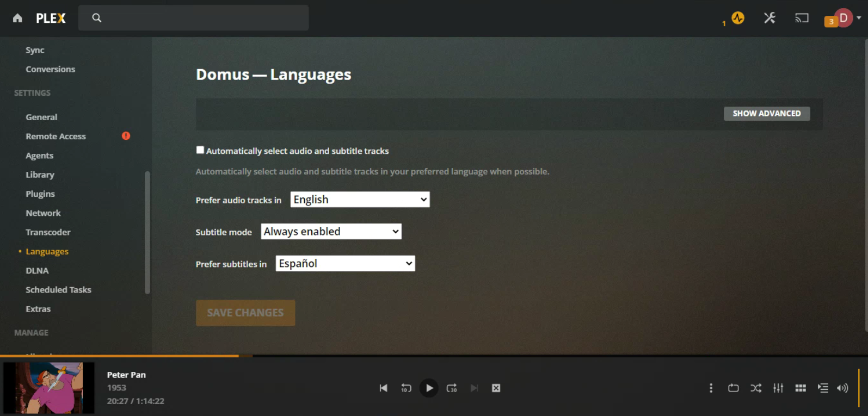Open playback settings sliders icon
Image resolution: width=868 pixels, height=416 pixels.
pos(778,388)
